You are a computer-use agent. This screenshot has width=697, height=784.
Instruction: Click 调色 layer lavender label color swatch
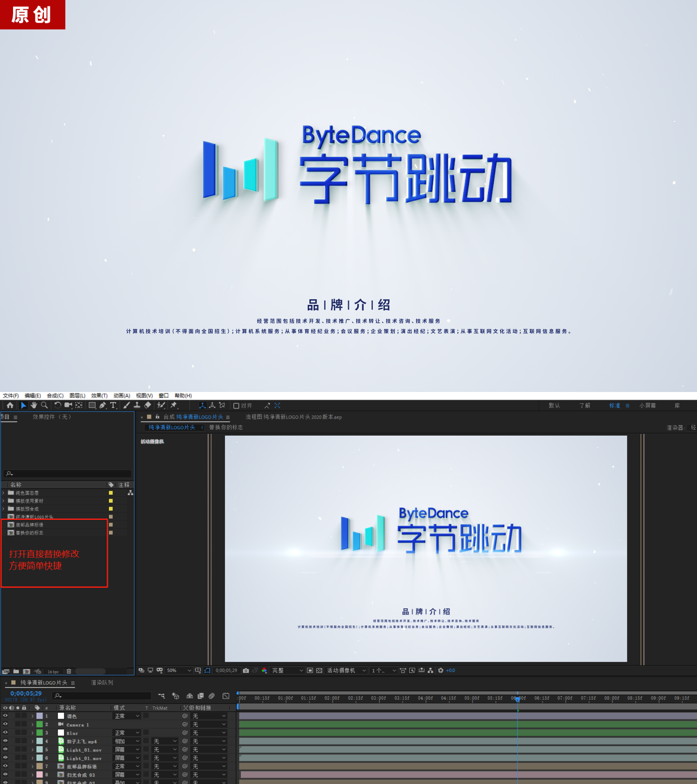pos(40,716)
